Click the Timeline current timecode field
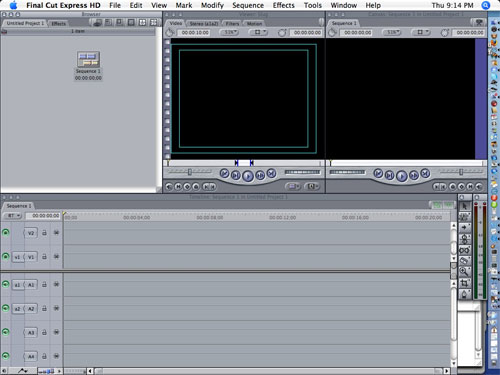 pos(43,216)
